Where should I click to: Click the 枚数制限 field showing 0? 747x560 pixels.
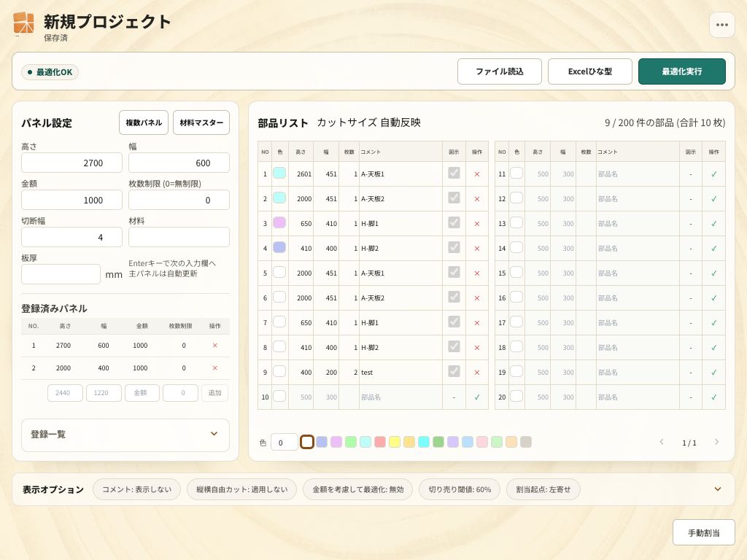pyautogui.click(x=179, y=200)
